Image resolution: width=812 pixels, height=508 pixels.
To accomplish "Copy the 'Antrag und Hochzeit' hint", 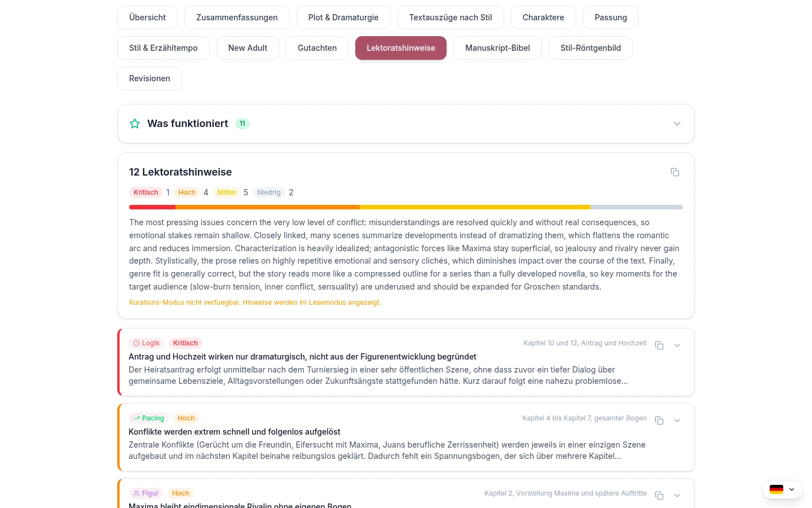I will [x=659, y=345].
